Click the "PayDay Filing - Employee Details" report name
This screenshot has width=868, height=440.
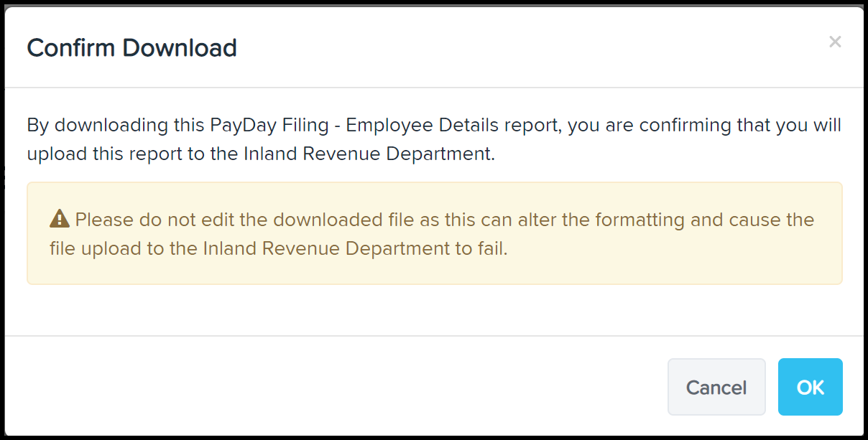tap(384, 126)
